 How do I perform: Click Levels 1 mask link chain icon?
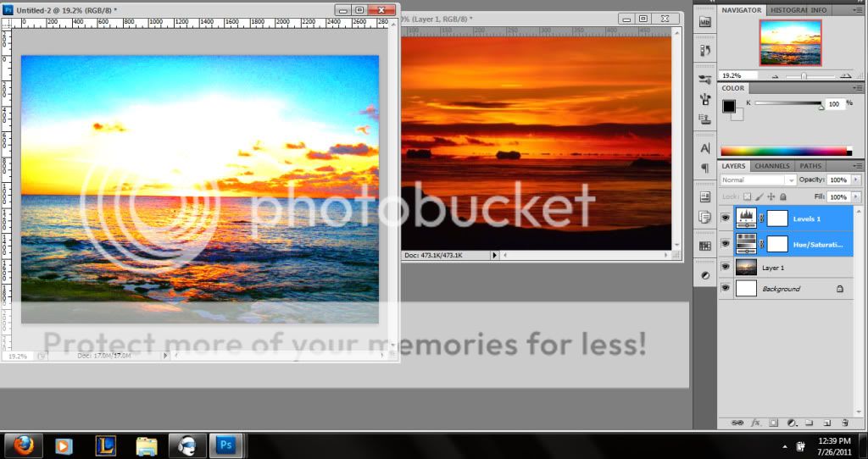[761, 219]
